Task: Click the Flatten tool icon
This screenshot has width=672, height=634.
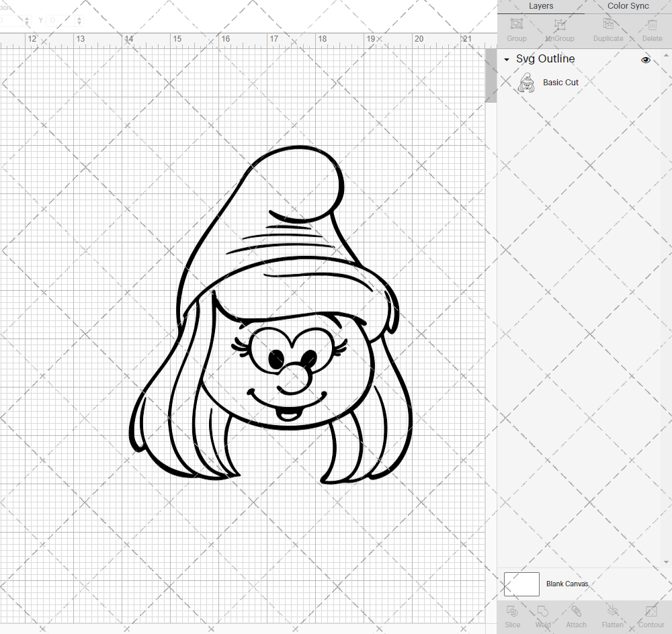Action: pos(612,613)
